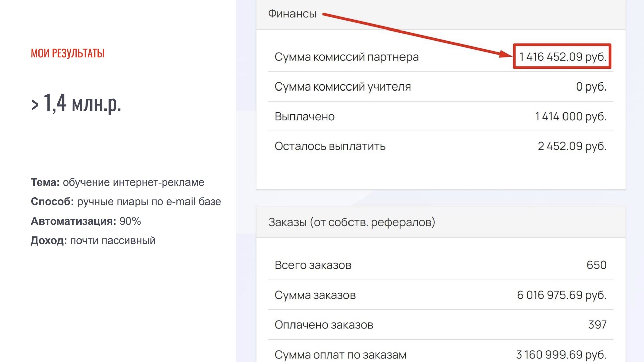The width and height of the screenshot is (644, 362).
Task: Click the Сумма оплат по заказам label
Action: coord(340,355)
